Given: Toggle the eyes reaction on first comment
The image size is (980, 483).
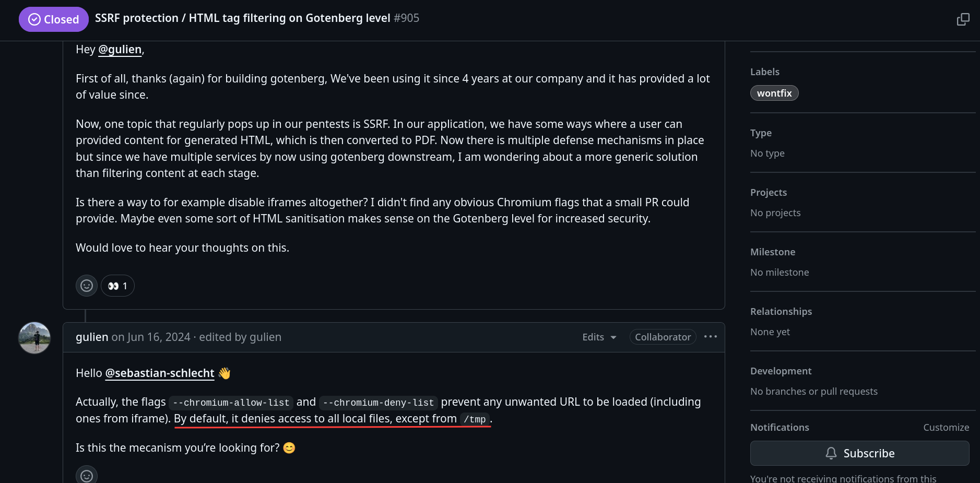Looking at the screenshot, I should [x=117, y=286].
